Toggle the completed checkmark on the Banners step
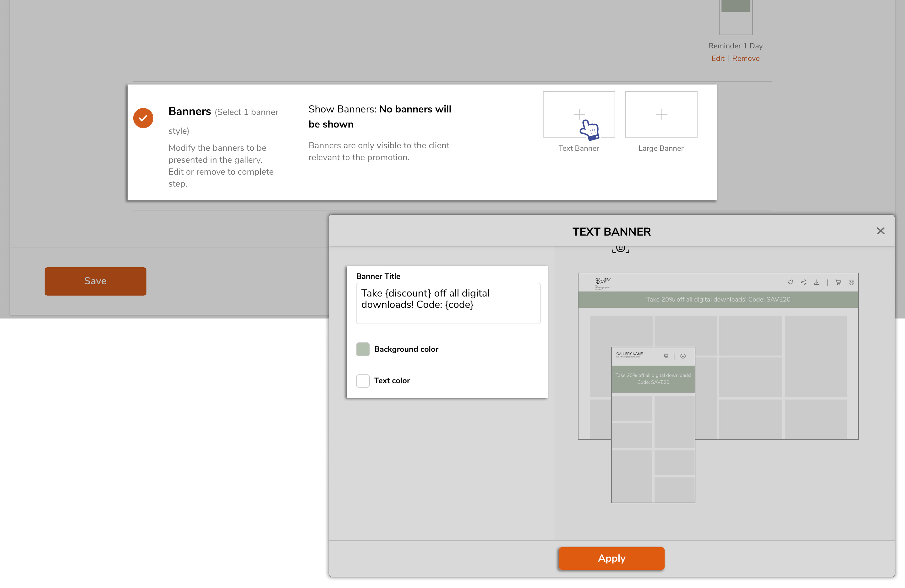The image size is (905, 588). click(x=143, y=118)
